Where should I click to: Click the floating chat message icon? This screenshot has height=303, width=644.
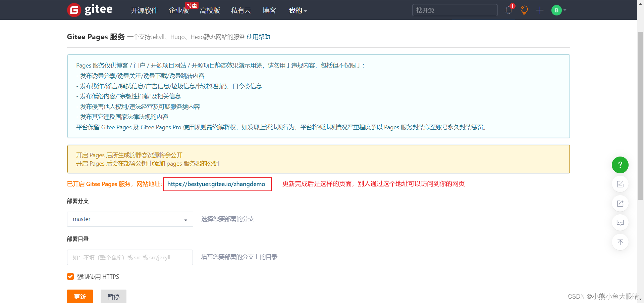pos(620,222)
